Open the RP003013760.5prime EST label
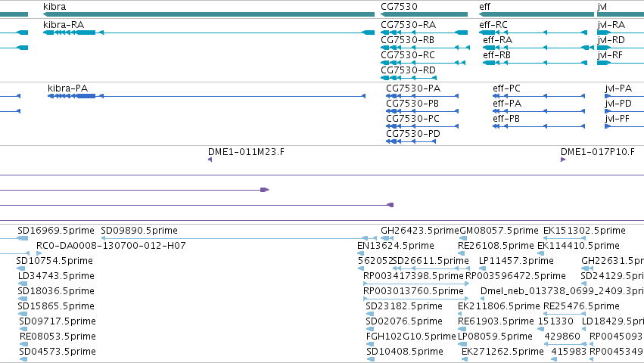The image size is (644, 363). pos(413,291)
